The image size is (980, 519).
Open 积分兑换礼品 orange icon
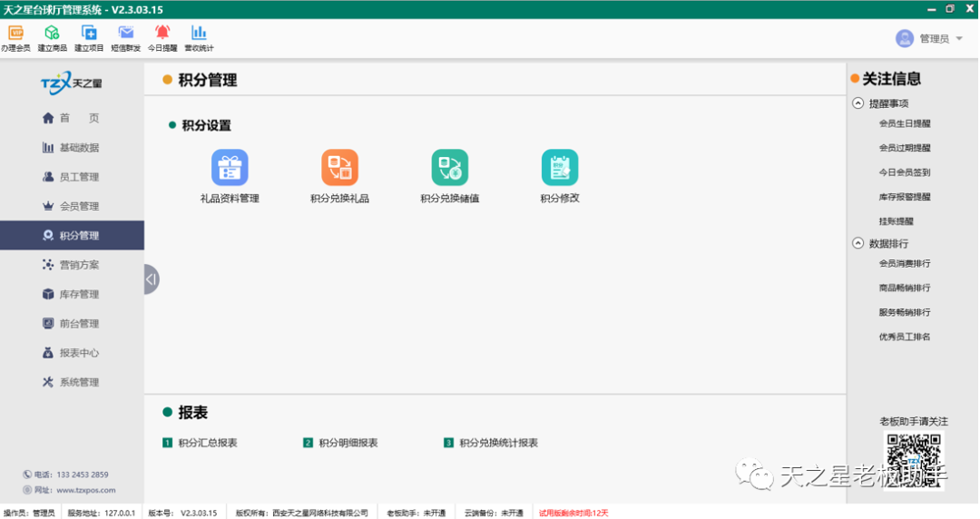tap(339, 167)
